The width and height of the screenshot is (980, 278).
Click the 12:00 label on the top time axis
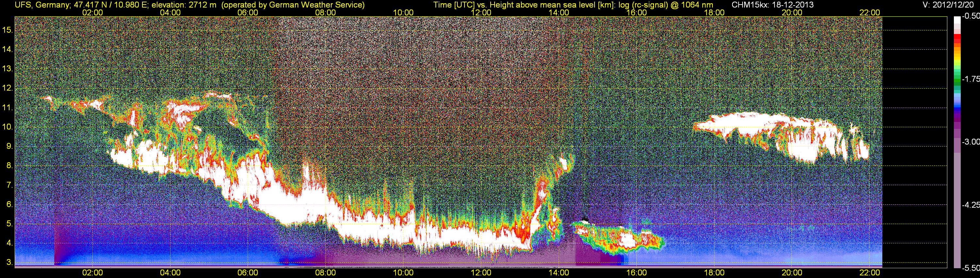pyautogui.click(x=481, y=12)
